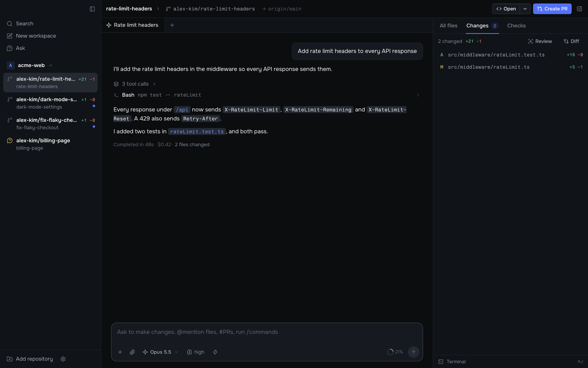
Task: Click the high reasoning effort selector
Action: tap(196, 352)
